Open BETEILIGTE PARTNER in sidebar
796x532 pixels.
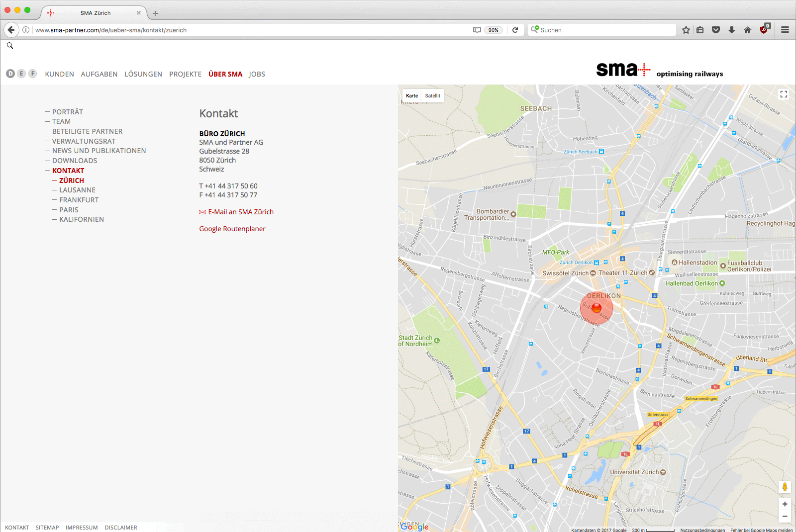[87, 131]
